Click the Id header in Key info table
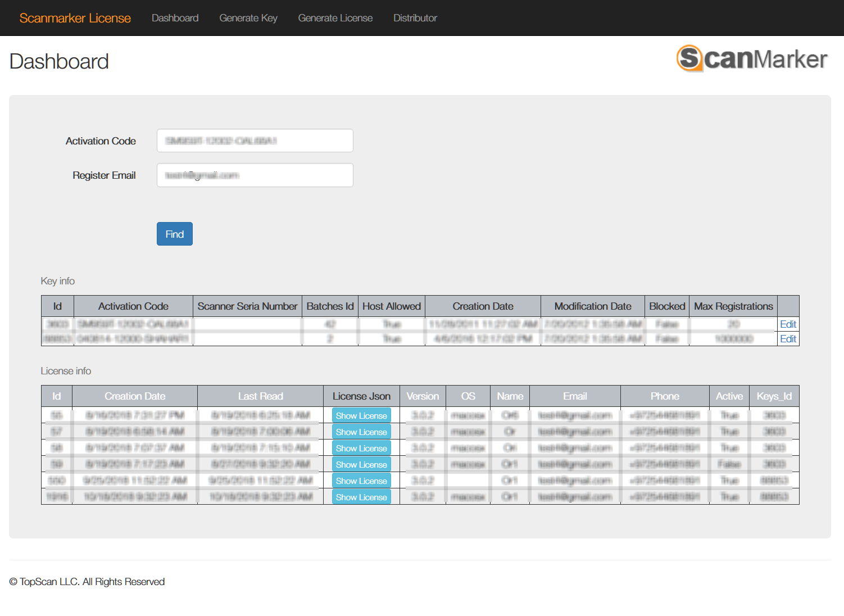The height and width of the screenshot is (616, 844). click(57, 306)
